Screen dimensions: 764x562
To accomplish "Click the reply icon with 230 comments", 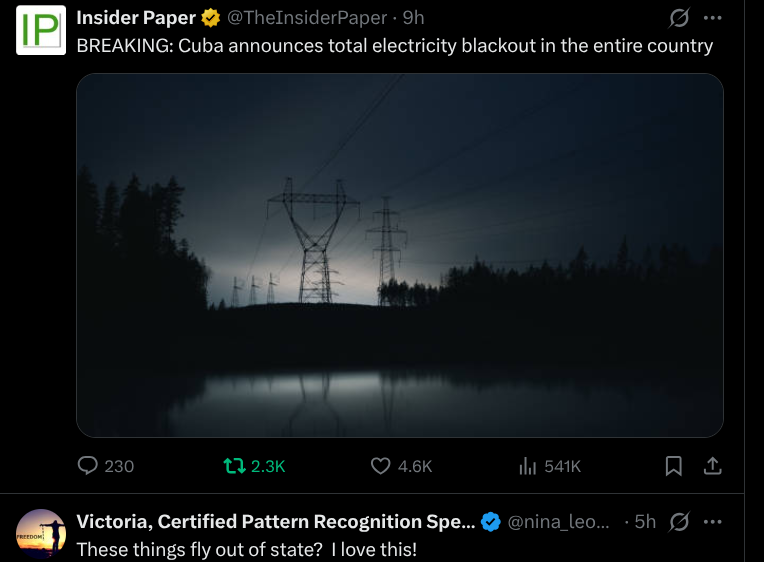I will point(89,466).
